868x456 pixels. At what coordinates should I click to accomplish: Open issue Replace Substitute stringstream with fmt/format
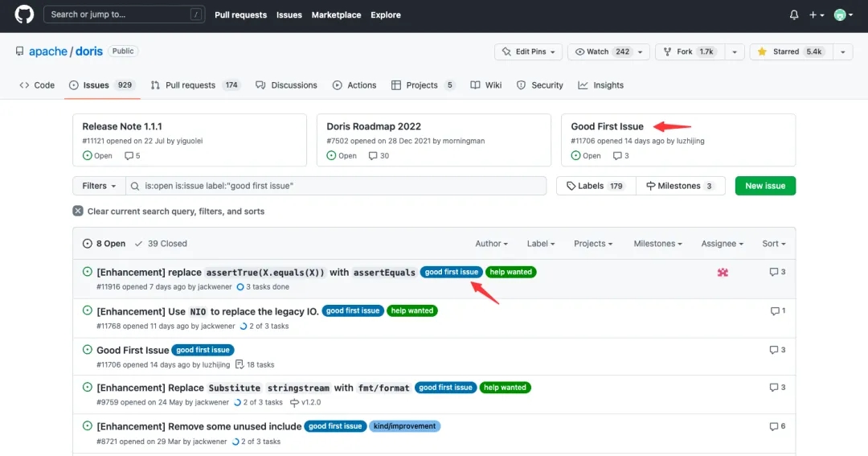pos(253,388)
